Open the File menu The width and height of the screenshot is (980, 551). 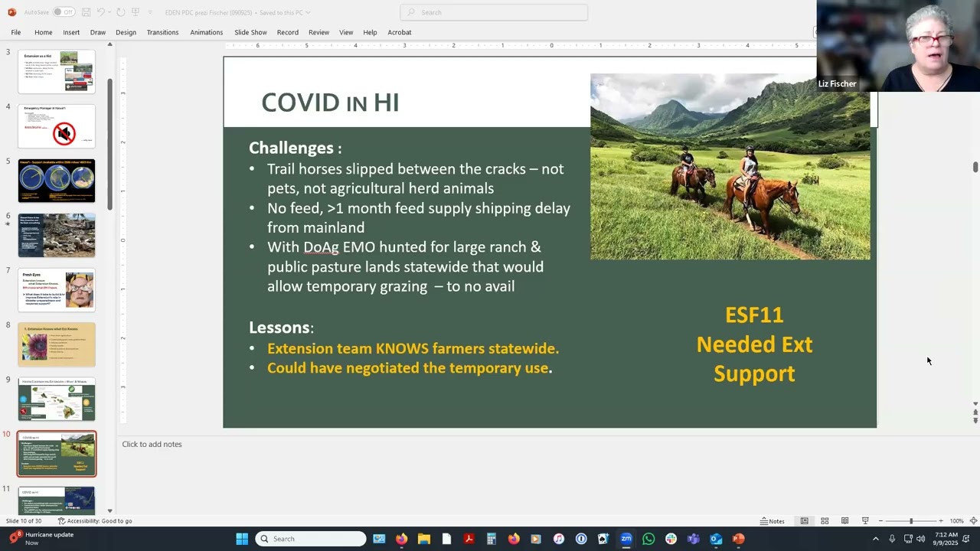tap(15, 32)
